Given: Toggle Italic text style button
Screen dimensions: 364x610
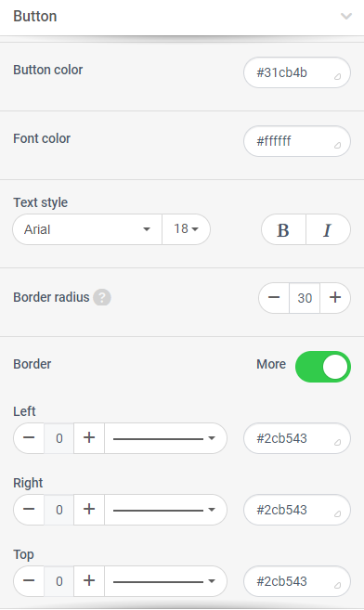Looking at the screenshot, I should pyautogui.click(x=328, y=229).
